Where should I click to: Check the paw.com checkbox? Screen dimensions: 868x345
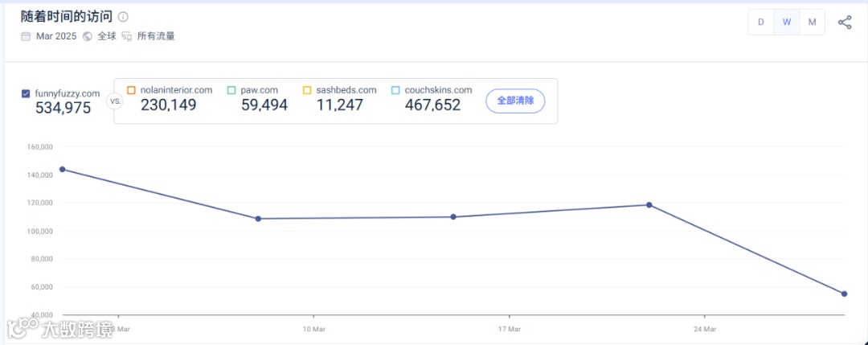(x=231, y=90)
